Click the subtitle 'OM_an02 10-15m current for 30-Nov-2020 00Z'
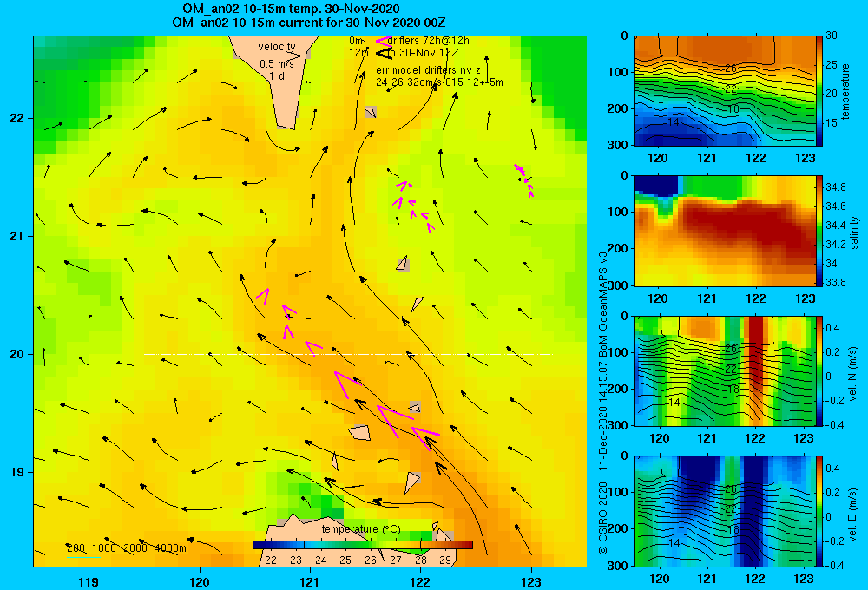The image size is (868, 590). [309, 23]
